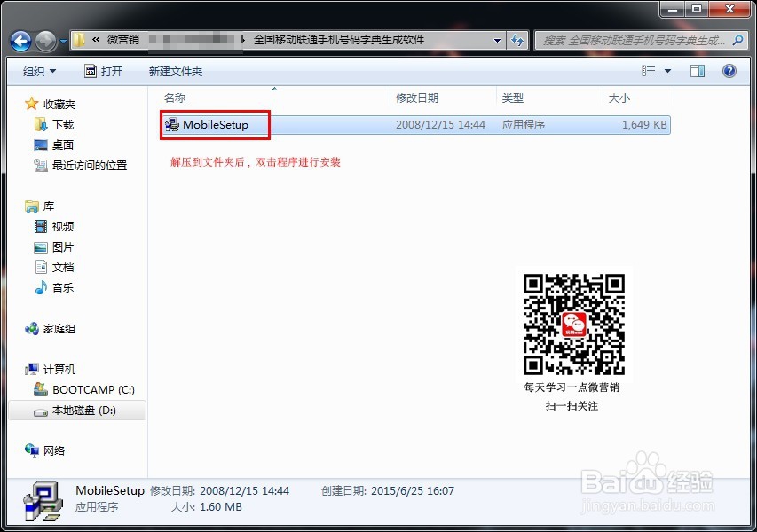Open 网络 in navigation pane

click(x=54, y=451)
